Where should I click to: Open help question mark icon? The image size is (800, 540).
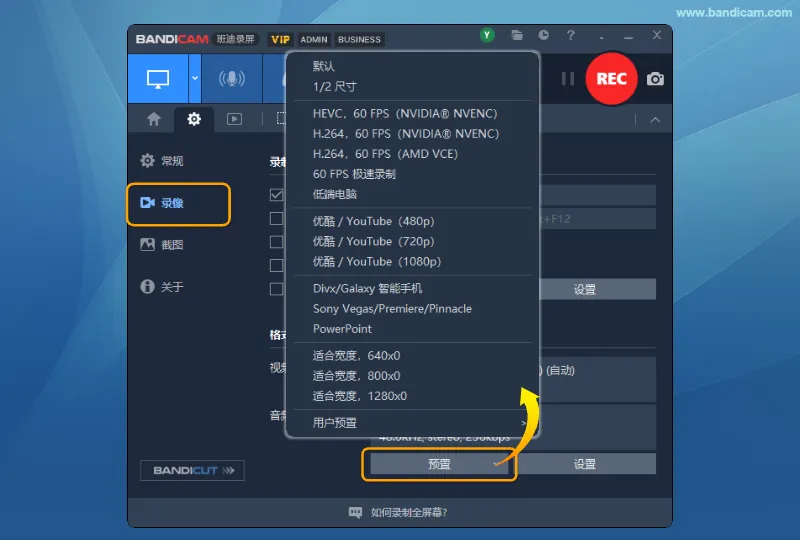[570, 35]
